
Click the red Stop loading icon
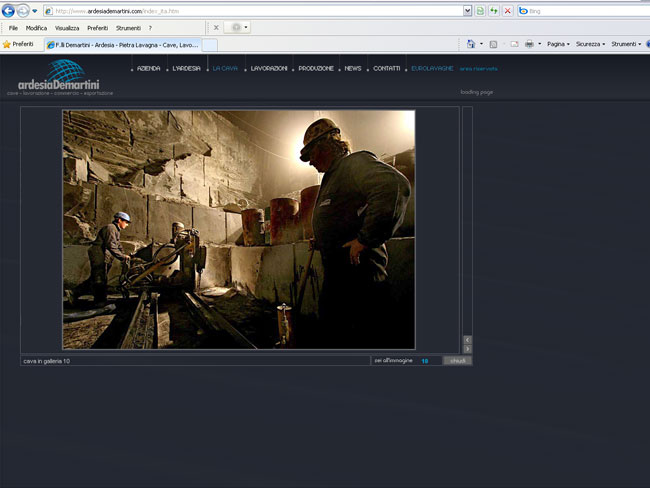(x=508, y=11)
